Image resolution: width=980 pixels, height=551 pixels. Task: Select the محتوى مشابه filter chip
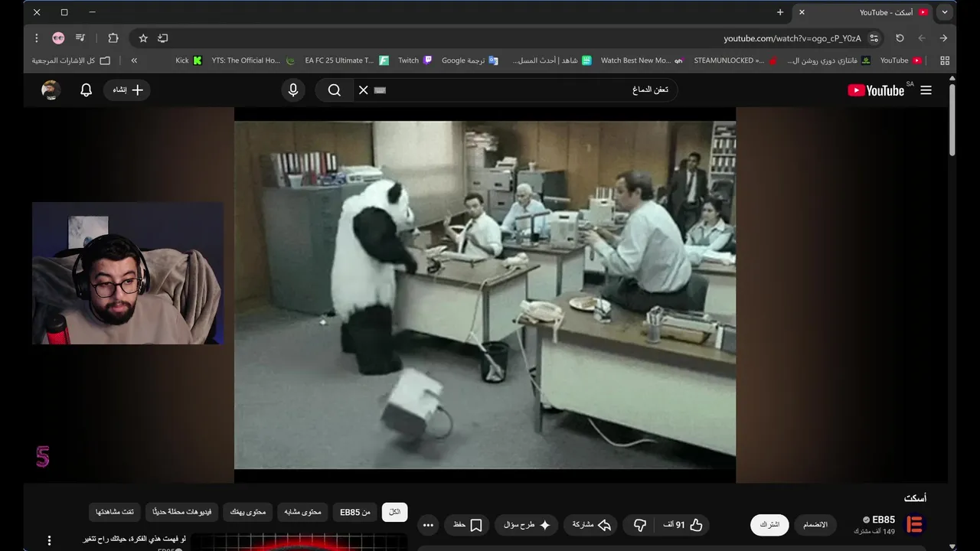(x=302, y=512)
